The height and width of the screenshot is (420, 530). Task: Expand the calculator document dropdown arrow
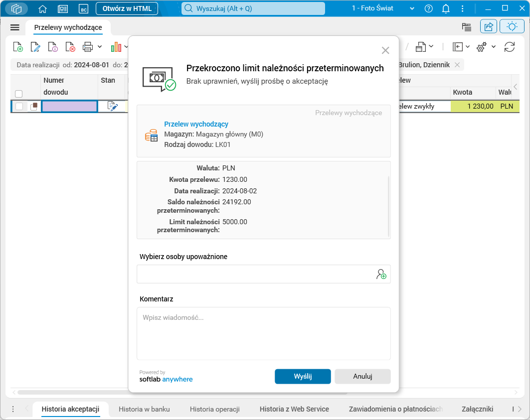tap(431, 46)
